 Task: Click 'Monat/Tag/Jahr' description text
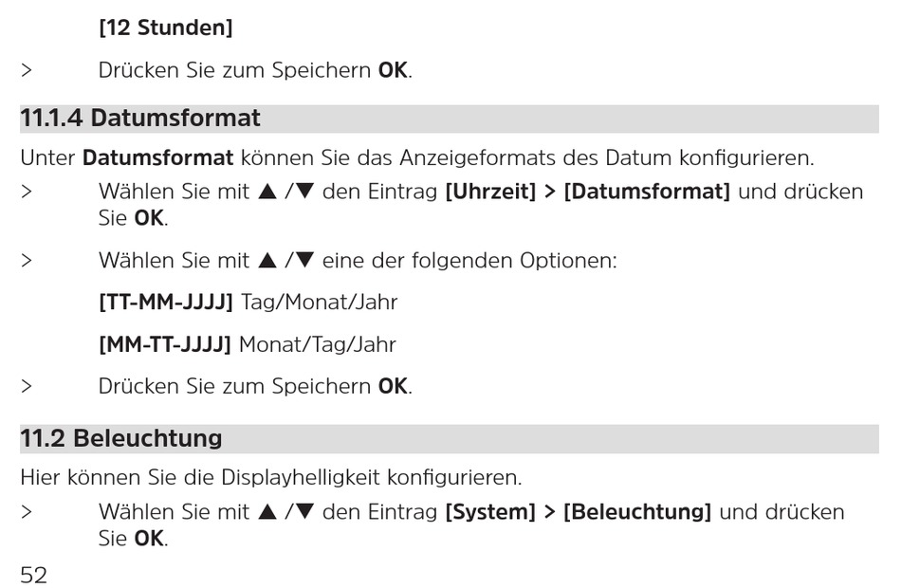pos(317,345)
